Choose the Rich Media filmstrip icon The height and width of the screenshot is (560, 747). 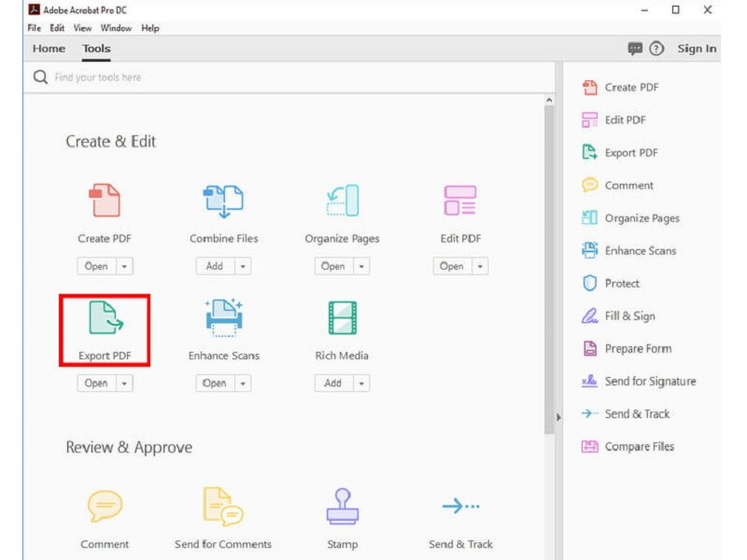pos(343,317)
